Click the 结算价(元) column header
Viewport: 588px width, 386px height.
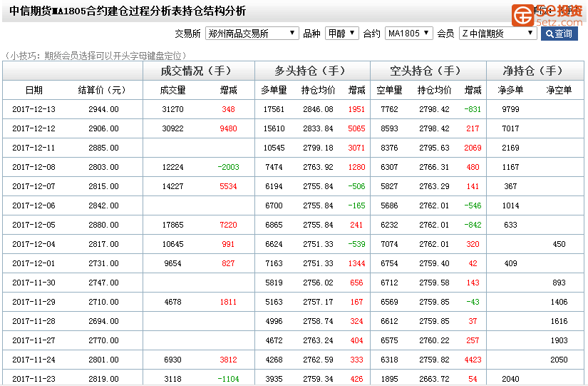pos(102,90)
